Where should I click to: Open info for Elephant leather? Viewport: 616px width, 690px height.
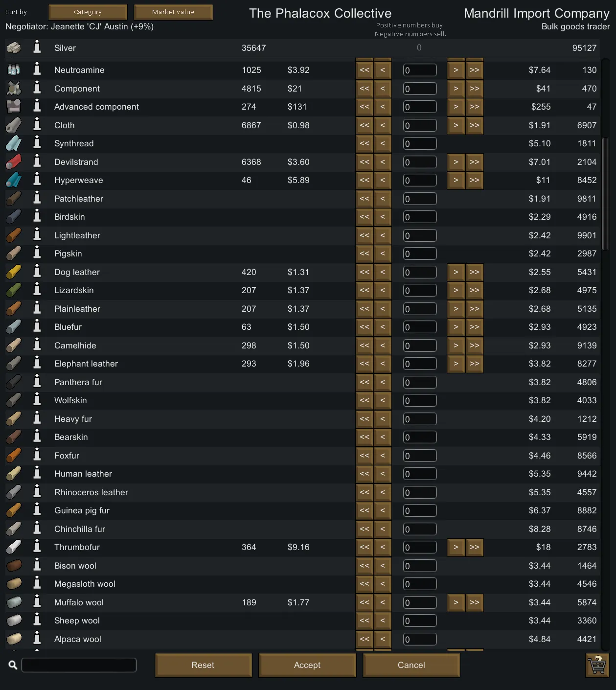pyautogui.click(x=37, y=363)
